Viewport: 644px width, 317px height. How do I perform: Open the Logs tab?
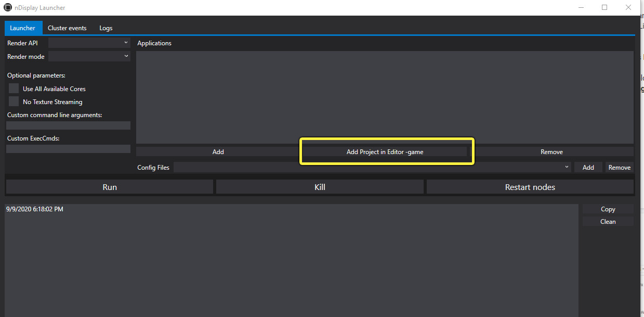coord(106,28)
